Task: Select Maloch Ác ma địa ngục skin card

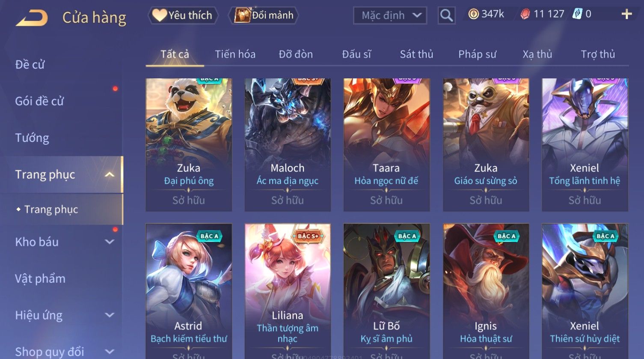Action: pyautogui.click(x=288, y=144)
